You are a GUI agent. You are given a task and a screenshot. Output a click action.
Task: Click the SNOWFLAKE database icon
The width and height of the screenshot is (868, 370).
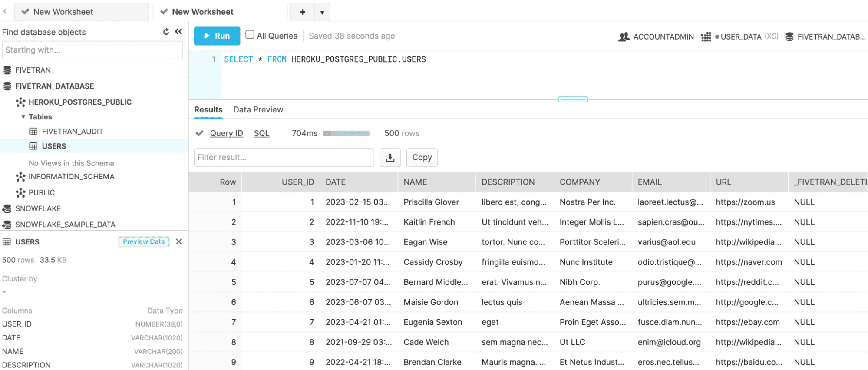[7, 209]
